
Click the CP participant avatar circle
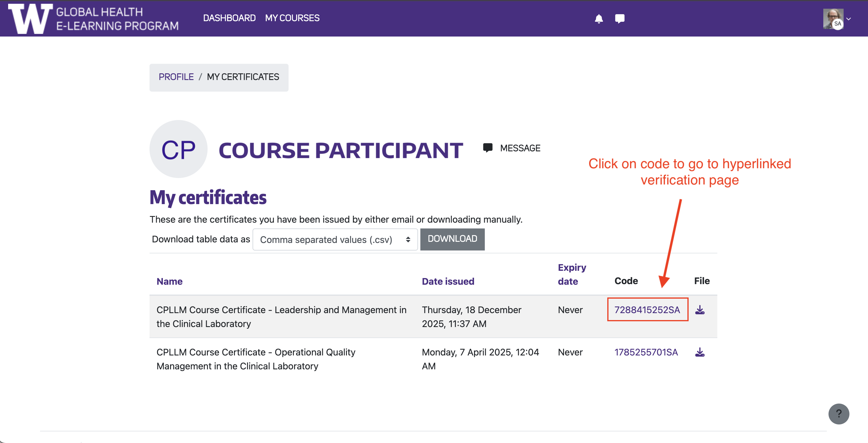click(x=178, y=149)
